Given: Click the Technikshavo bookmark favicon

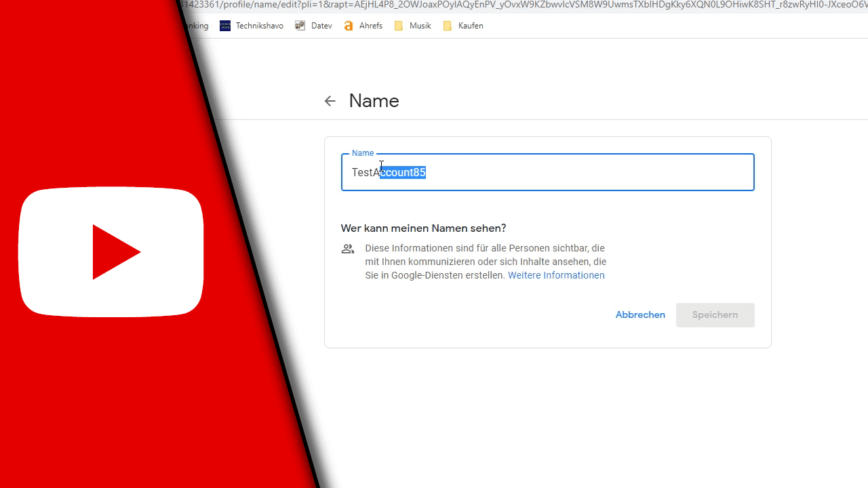Looking at the screenshot, I should pyautogui.click(x=225, y=26).
